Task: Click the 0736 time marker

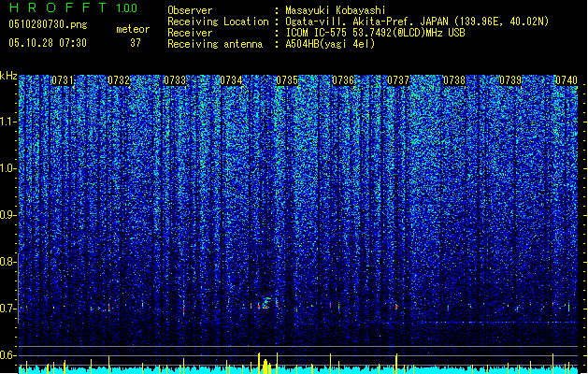Action: click(343, 80)
